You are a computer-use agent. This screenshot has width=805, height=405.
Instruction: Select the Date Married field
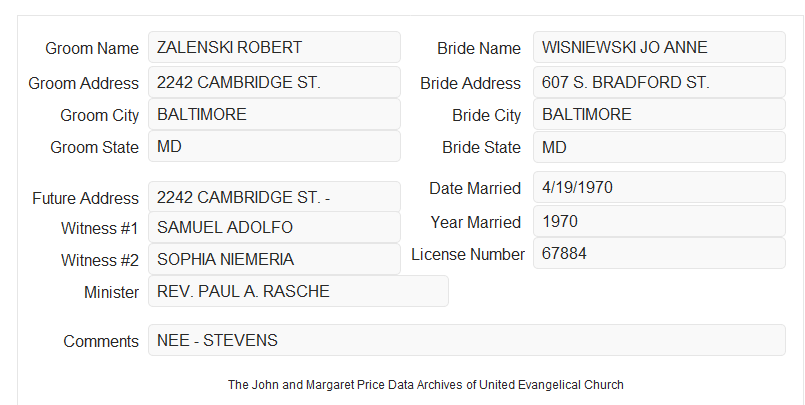659,187
